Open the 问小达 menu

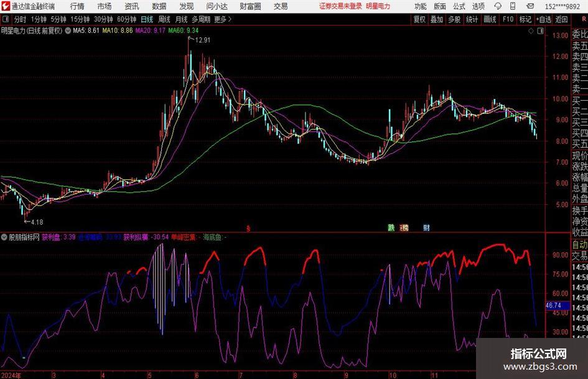click(217, 6)
